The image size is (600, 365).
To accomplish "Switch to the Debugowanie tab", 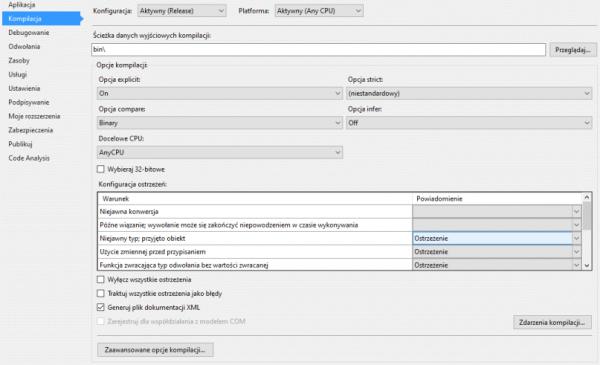I will (x=29, y=33).
